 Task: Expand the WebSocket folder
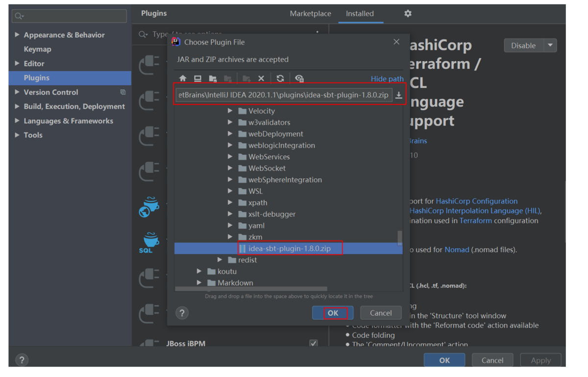(230, 168)
